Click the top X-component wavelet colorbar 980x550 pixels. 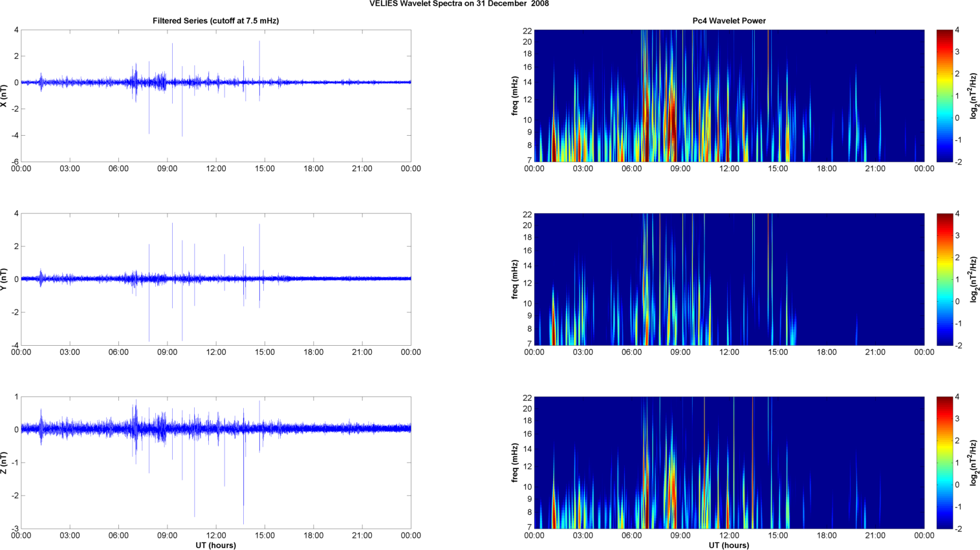pos(944,96)
